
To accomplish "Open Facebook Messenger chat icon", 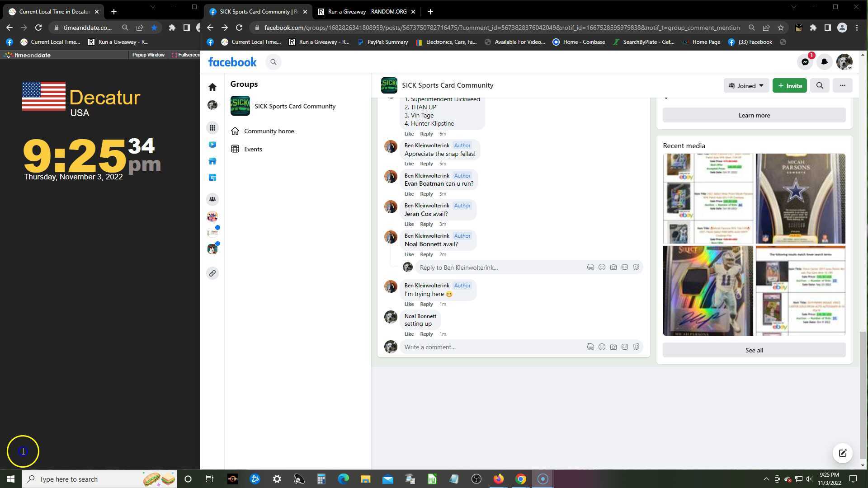I will coord(805,62).
